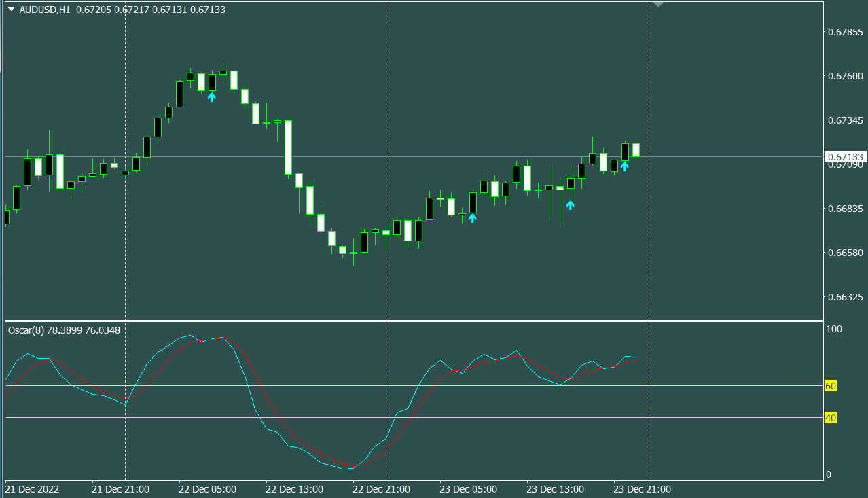Select the cyan arrow near 22 Dec 05:00 peak
The width and height of the screenshot is (868, 498).
[x=211, y=97]
